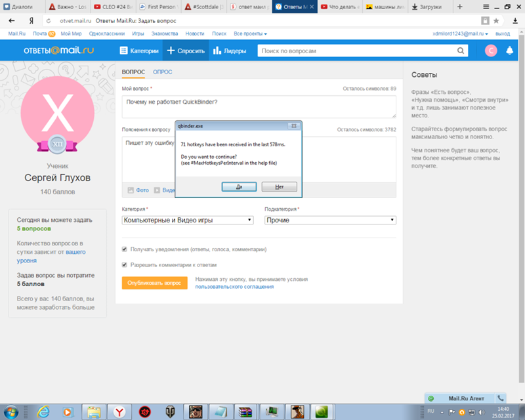Click page vertical scrollbar
The image size is (525, 420).
(521, 207)
